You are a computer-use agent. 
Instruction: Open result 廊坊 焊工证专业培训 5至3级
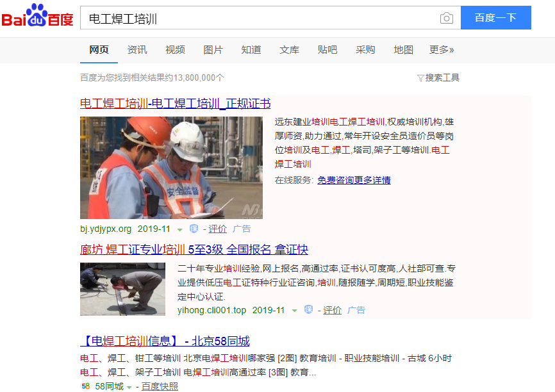[x=194, y=250]
